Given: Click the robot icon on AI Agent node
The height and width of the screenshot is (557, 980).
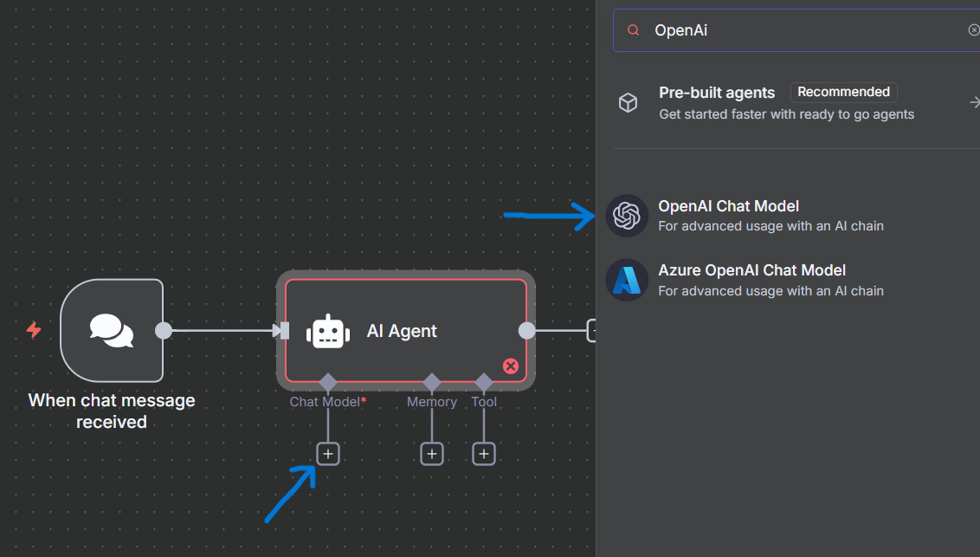Looking at the screenshot, I should (x=328, y=332).
